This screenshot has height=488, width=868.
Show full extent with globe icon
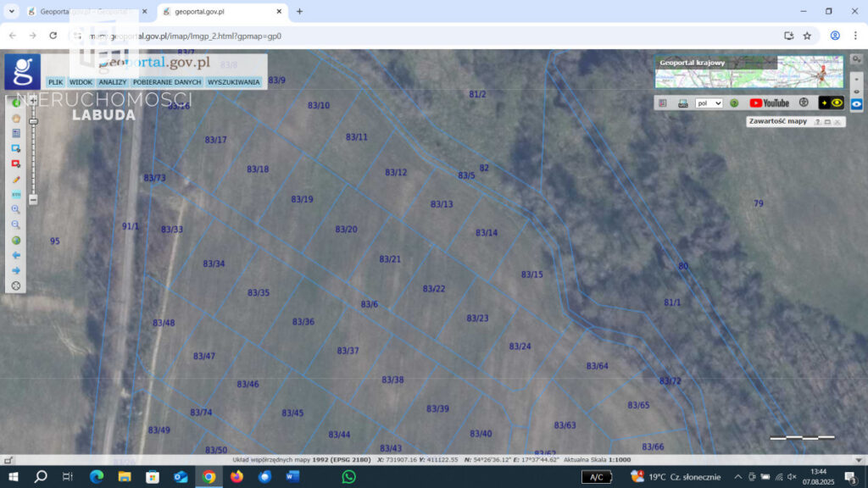click(16, 240)
